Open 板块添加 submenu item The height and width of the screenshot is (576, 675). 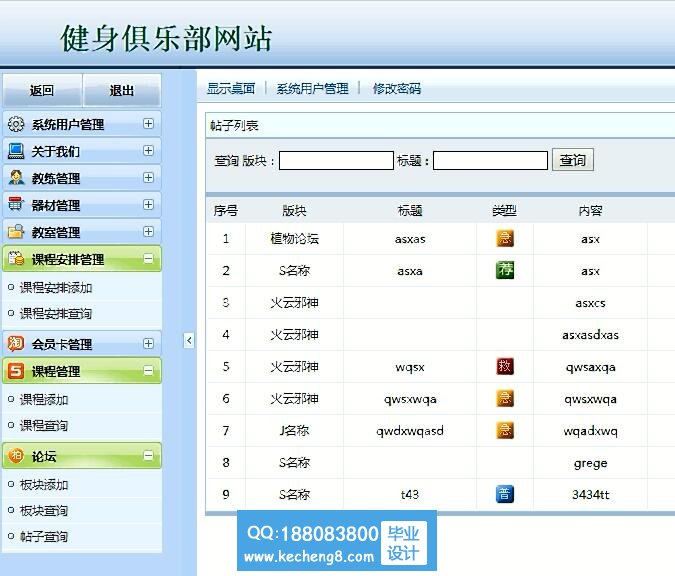[44, 484]
